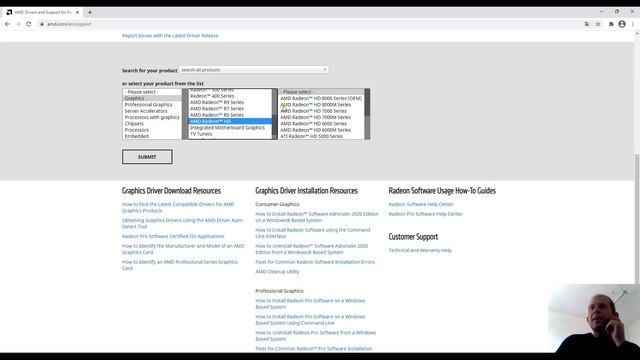Open Install Radeon Software Command Line Interface

pos(313,233)
